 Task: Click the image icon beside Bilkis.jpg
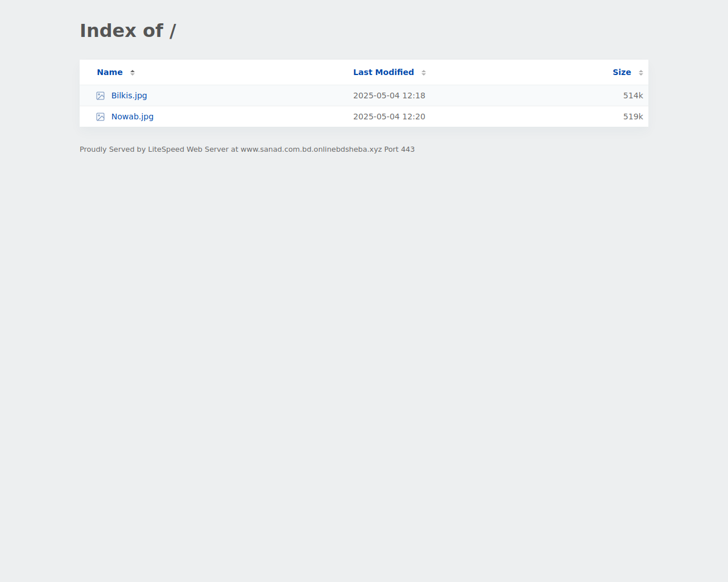(101, 95)
